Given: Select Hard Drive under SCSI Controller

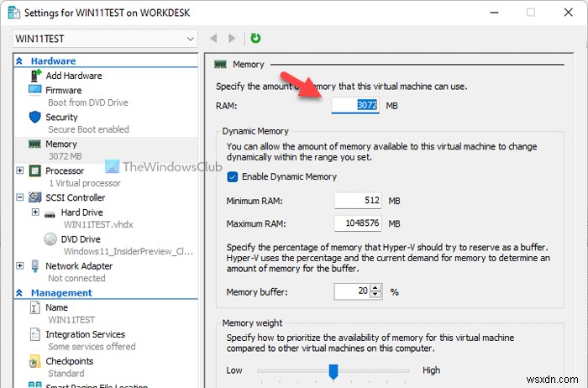Looking at the screenshot, I should coord(81,212).
